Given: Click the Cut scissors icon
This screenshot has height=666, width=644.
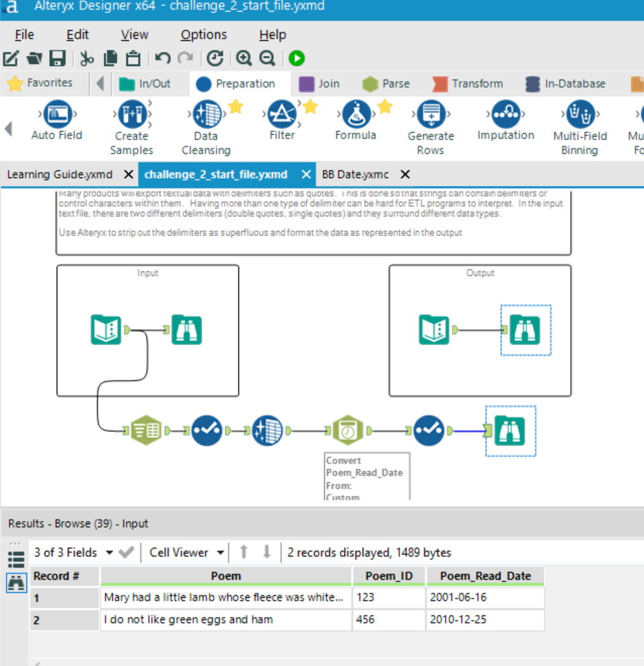Looking at the screenshot, I should (87, 58).
